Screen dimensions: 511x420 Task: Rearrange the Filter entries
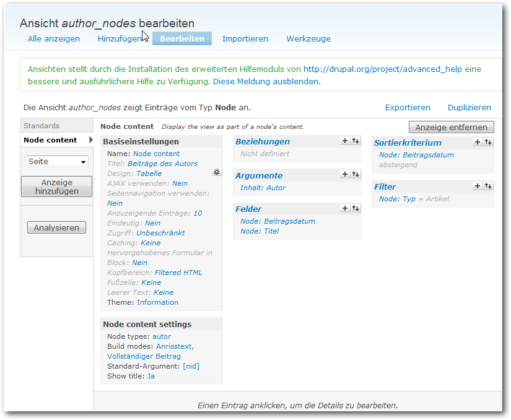(488, 186)
